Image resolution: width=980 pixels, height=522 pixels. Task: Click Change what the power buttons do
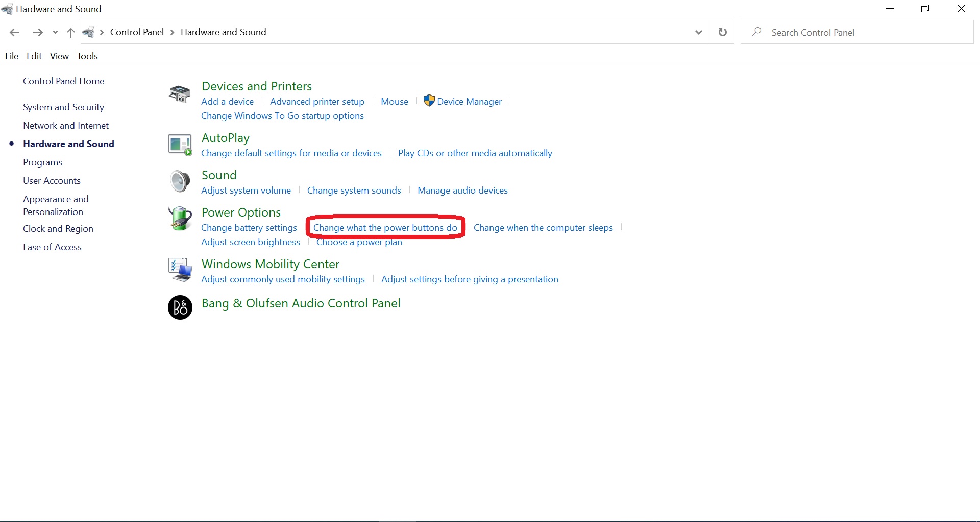point(385,228)
